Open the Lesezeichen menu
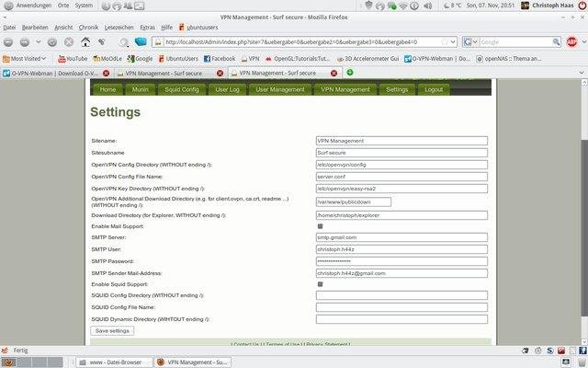 click(119, 28)
